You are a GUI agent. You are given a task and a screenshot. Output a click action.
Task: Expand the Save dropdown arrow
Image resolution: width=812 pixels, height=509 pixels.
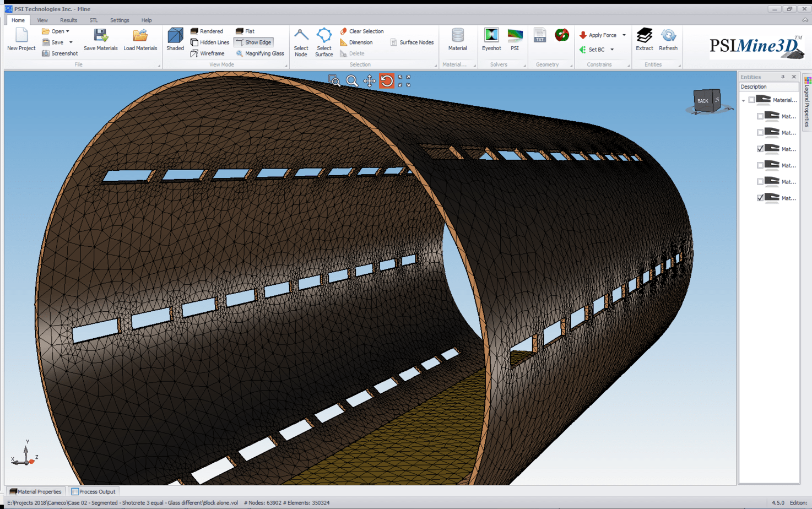pos(71,42)
